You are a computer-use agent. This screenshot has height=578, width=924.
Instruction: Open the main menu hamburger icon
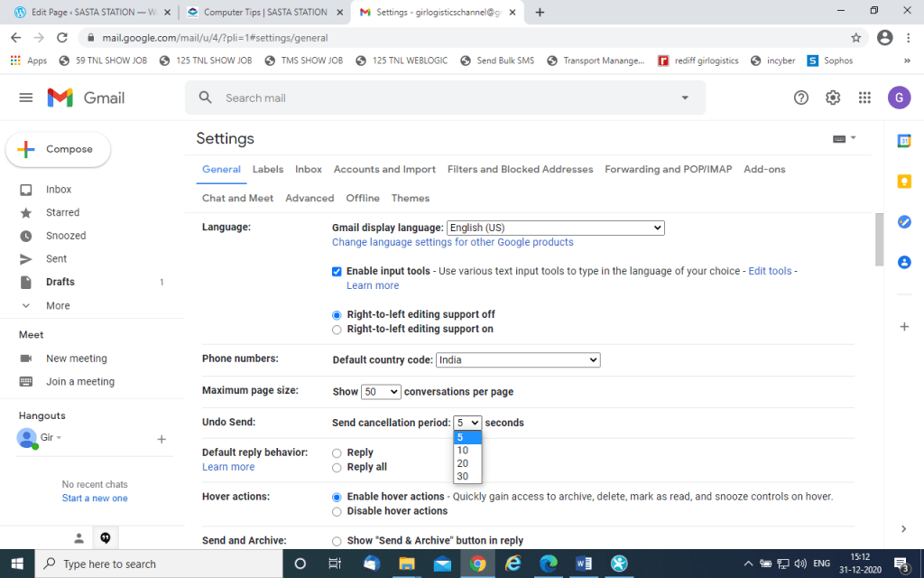tap(26, 98)
